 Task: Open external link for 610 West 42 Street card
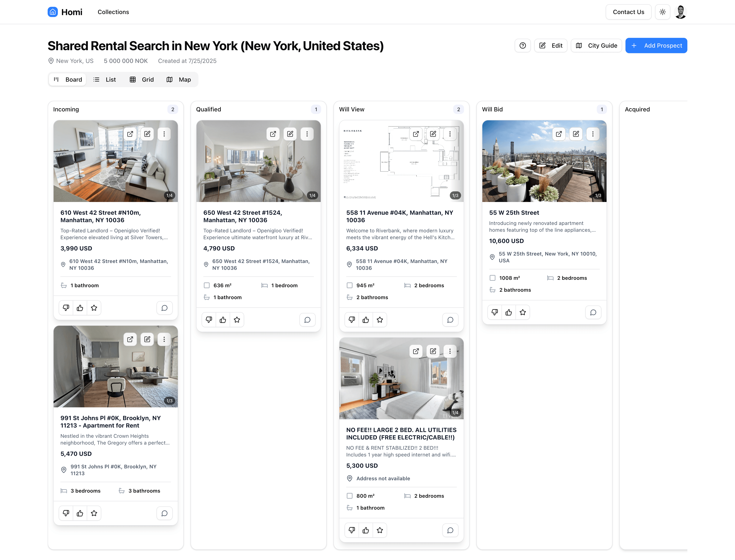(130, 134)
